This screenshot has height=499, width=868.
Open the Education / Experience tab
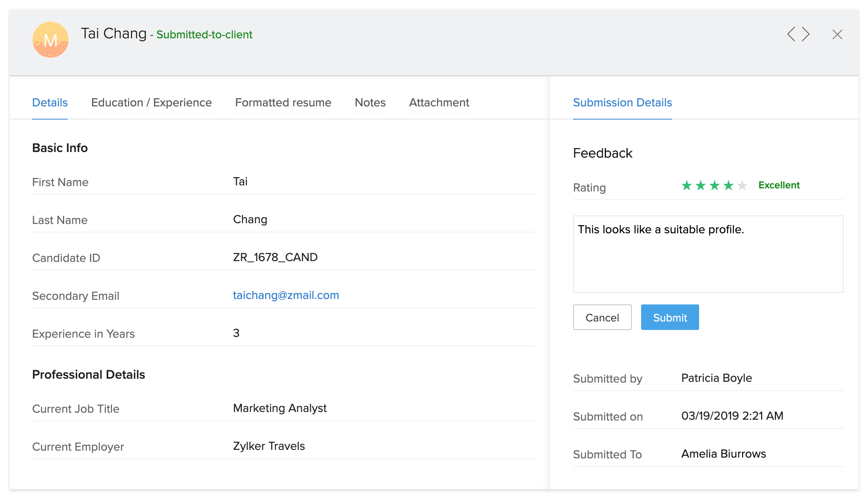(x=151, y=103)
